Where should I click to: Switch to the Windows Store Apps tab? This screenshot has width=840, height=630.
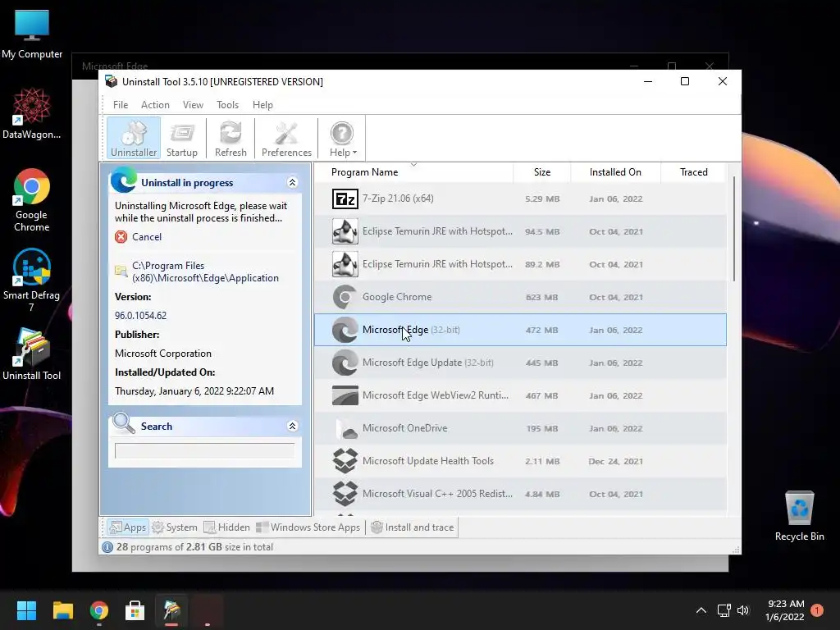308,527
